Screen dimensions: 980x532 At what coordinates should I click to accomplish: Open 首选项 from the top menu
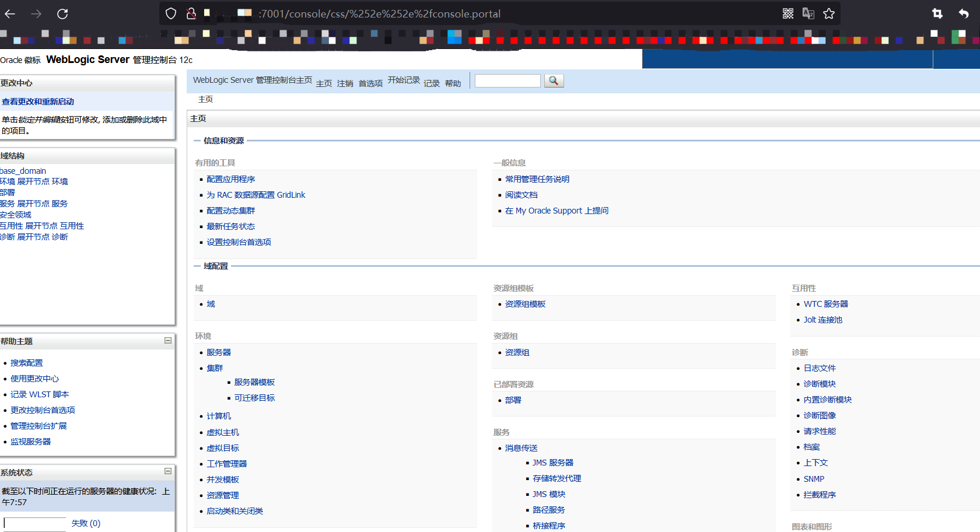[370, 83]
